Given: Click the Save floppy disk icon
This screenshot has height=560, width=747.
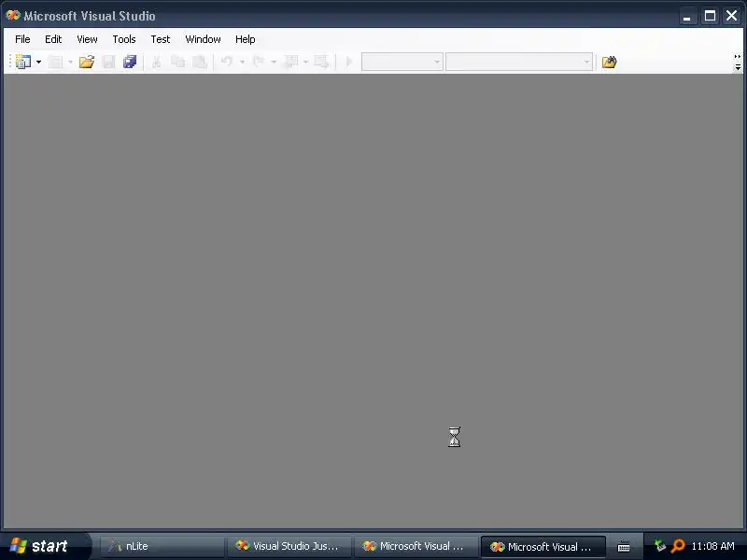Looking at the screenshot, I should pos(108,62).
